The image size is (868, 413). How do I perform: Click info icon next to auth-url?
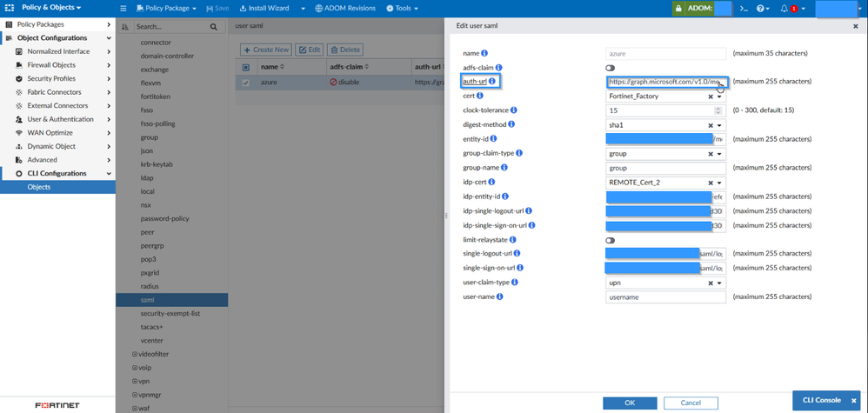[x=492, y=82]
